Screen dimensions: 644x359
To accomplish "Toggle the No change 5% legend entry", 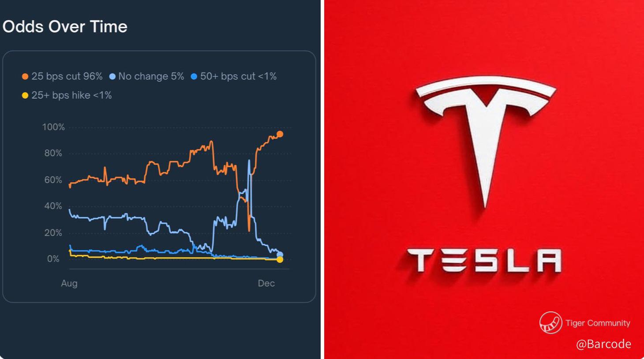I will [x=146, y=76].
